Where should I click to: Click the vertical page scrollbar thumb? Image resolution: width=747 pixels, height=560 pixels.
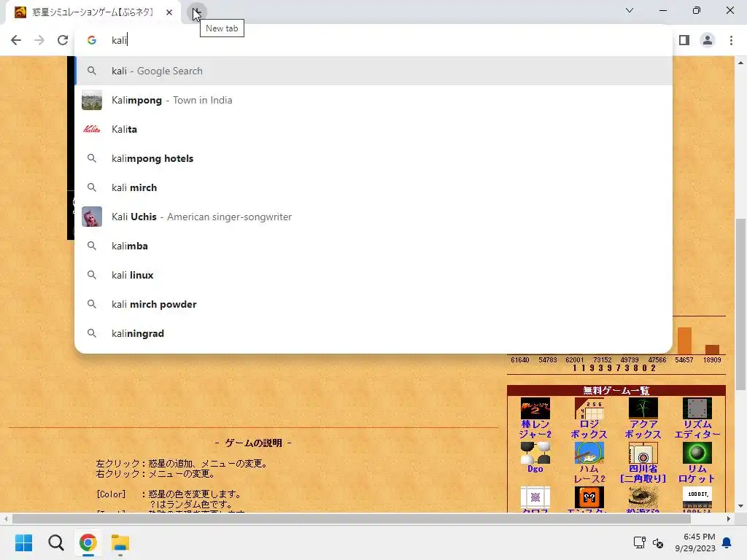tap(740, 304)
